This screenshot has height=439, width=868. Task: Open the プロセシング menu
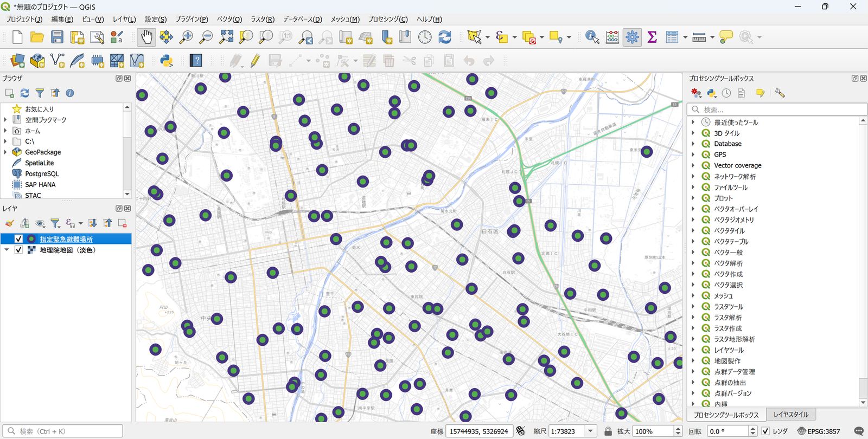[x=388, y=20]
